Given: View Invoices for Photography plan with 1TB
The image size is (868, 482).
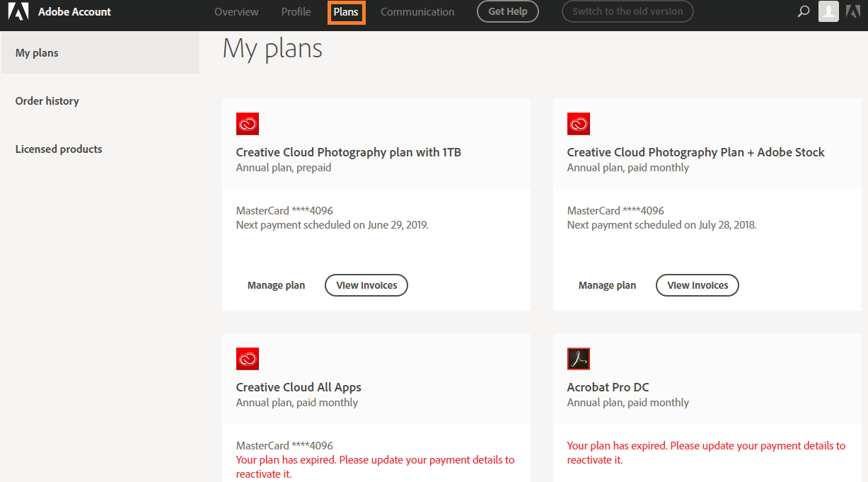Looking at the screenshot, I should (x=366, y=285).
